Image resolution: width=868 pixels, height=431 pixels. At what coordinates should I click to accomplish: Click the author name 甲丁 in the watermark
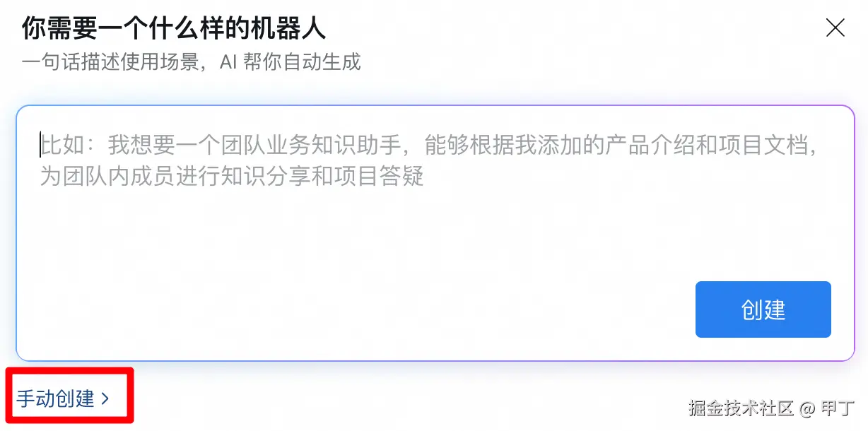pos(838,408)
